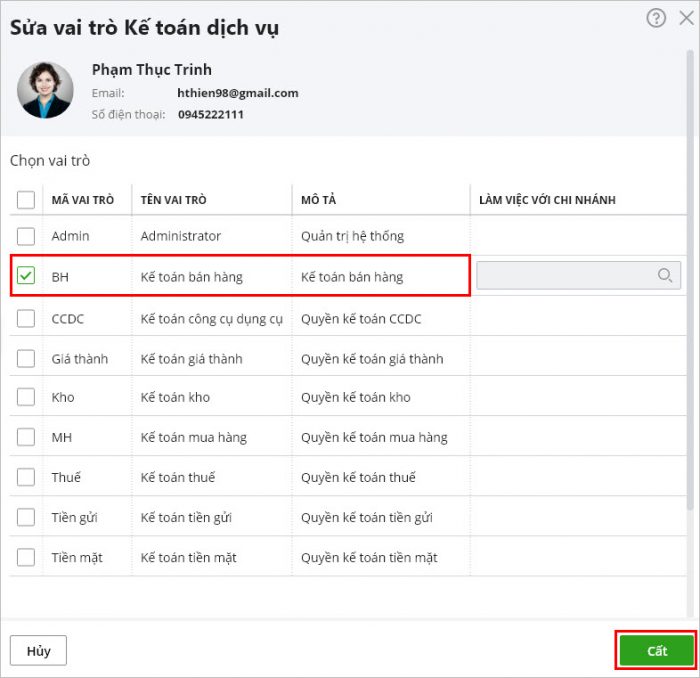Viewport: 700px width, 678px height.
Task: Tick the Thuế role checkbox
Action: (26, 477)
